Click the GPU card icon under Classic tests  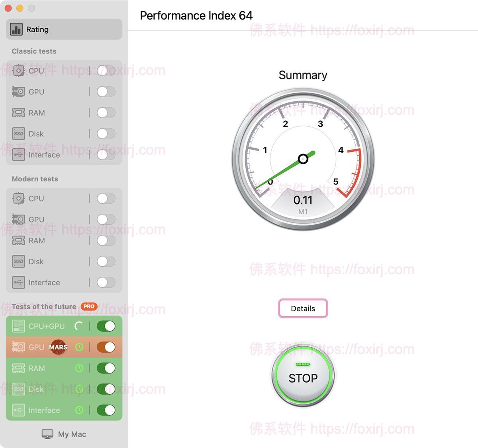pos(18,92)
